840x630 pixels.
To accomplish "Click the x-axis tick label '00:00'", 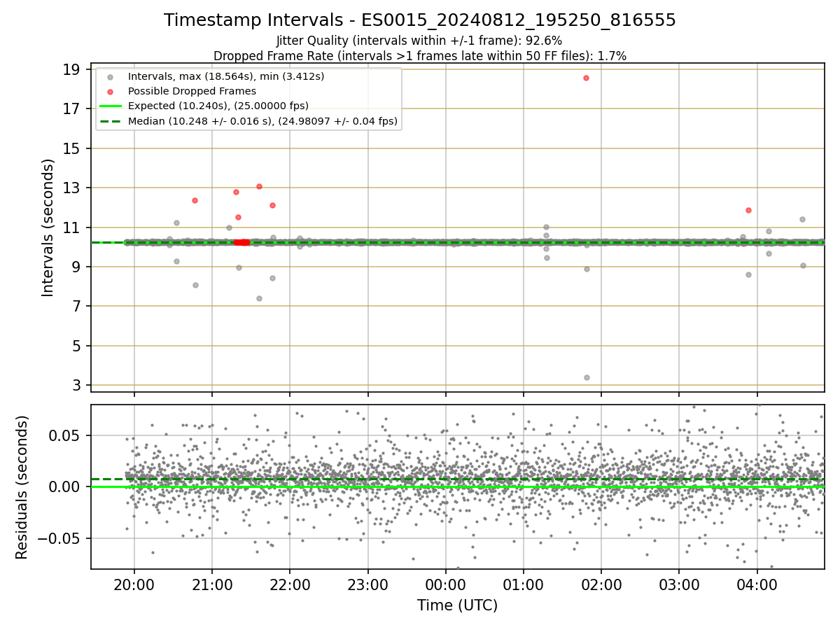I will click(x=446, y=583).
